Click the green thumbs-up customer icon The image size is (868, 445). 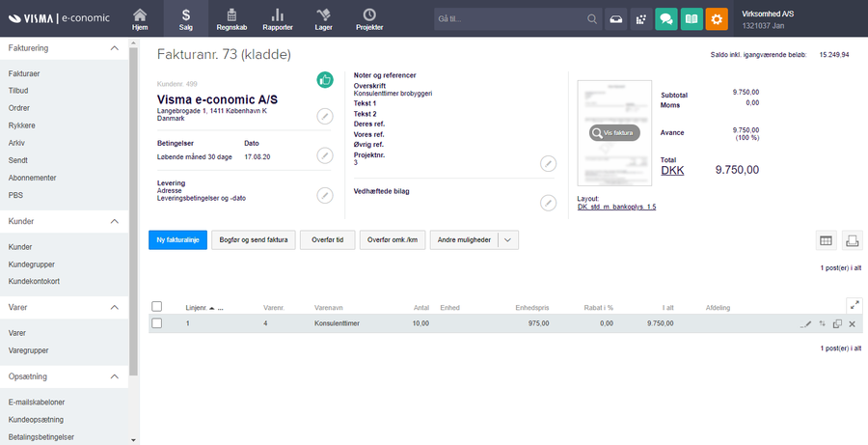(x=325, y=80)
